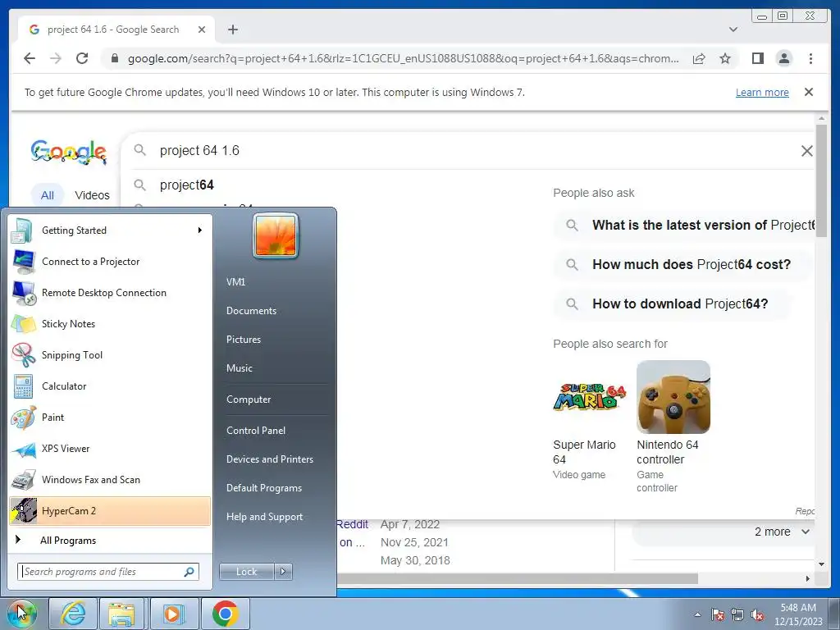This screenshot has height=630, width=840.
Task: Open Control Panel
Action: pos(256,430)
